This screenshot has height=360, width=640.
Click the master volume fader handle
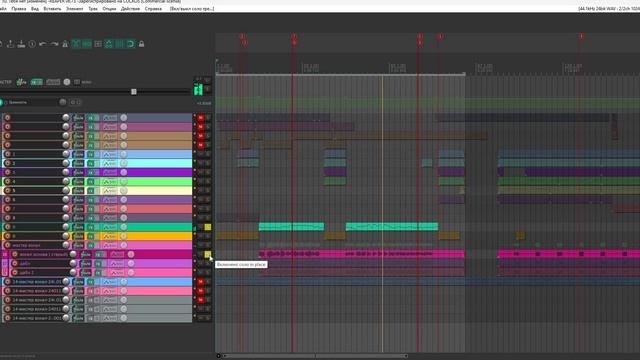[134, 92]
